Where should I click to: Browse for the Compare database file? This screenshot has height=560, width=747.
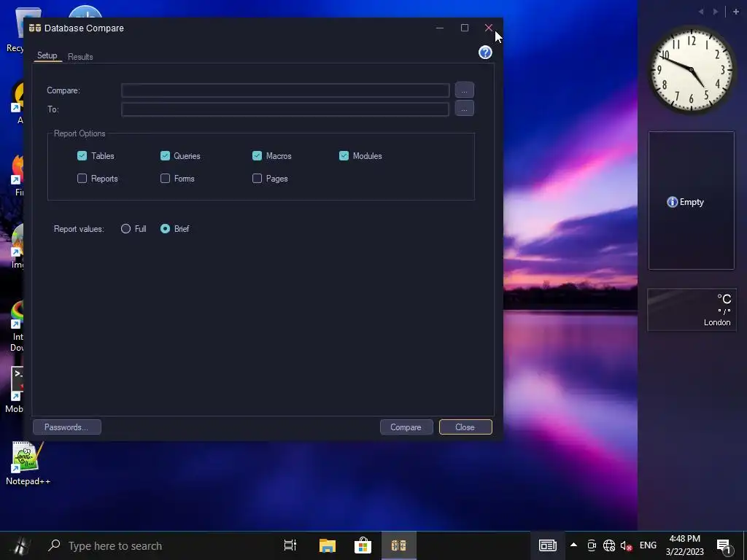pos(464,90)
